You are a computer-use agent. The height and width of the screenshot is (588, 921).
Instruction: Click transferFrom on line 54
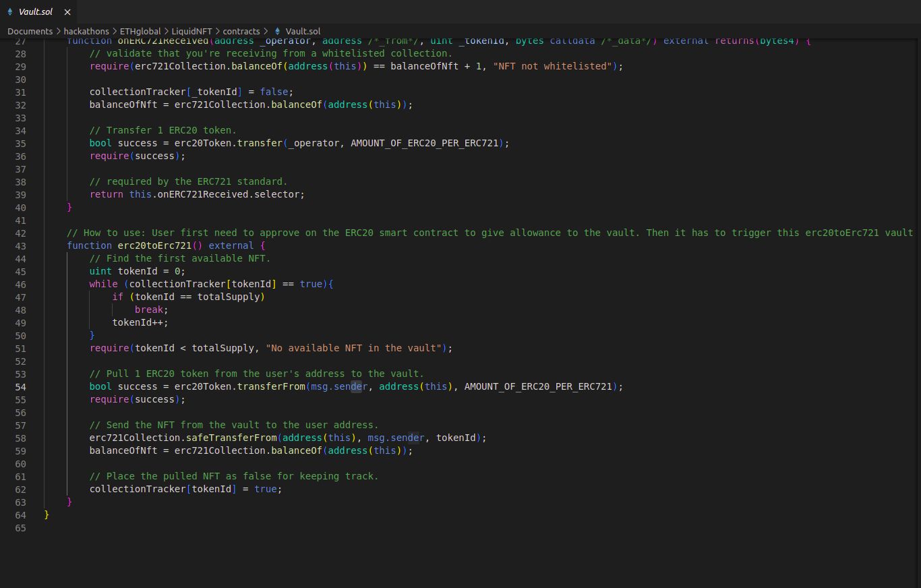click(271, 386)
